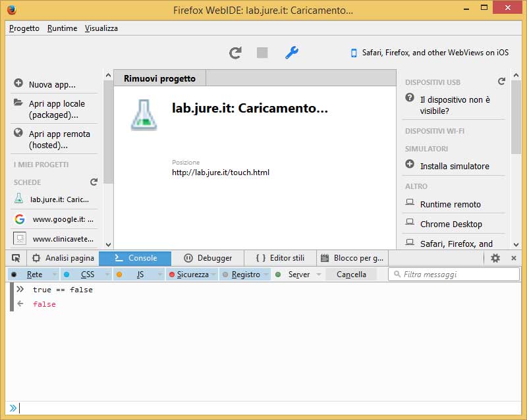The width and height of the screenshot is (527, 420).
Task: Click the plus icon for Installa simulatore
Action: (410, 164)
